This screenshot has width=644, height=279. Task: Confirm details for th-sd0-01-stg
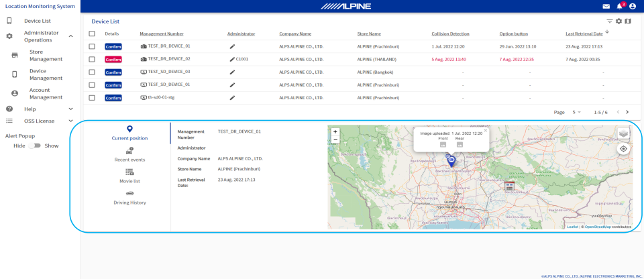click(x=113, y=98)
